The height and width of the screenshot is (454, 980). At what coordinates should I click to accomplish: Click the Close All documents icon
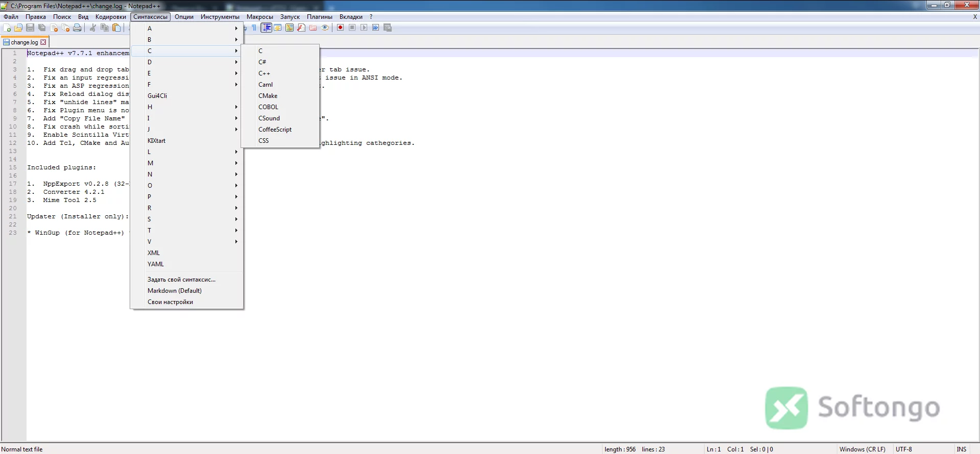66,28
